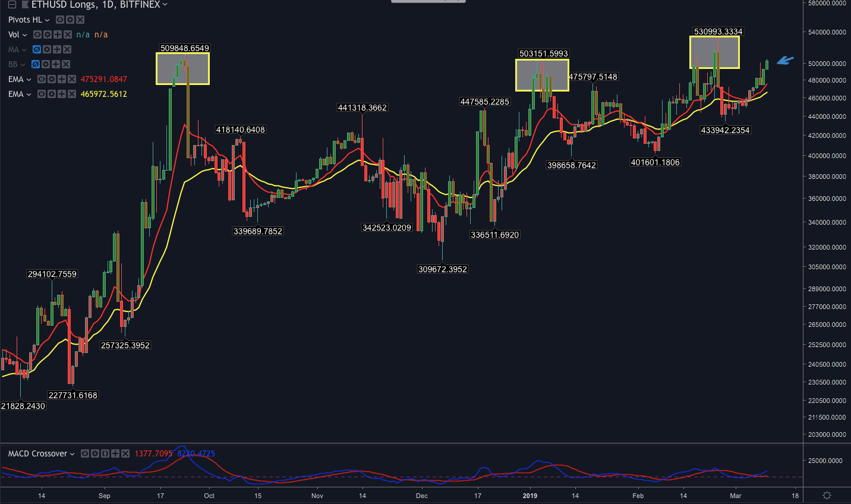Expand the ETHUSD Longs symbol dropdown
The image size is (851, 504).
(165, 5)
